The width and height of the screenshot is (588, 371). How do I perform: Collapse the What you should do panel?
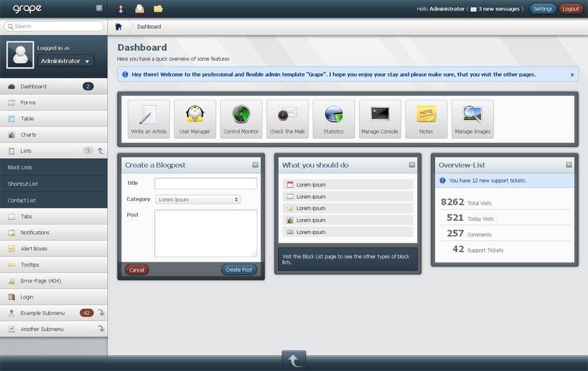(412, 165)
